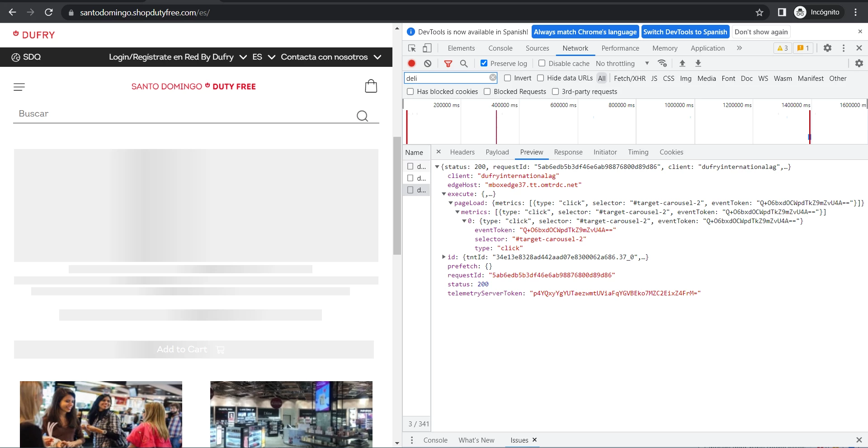868x448 pixels.
Task: Filter requests by Fetch/XHR
Action: click(x=629, y=79)
